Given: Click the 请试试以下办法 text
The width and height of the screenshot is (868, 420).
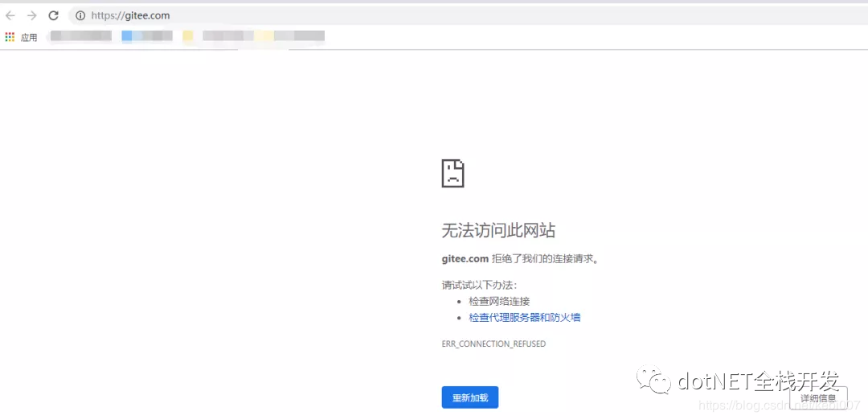Looking at the screenshot, I should (479, 286).
